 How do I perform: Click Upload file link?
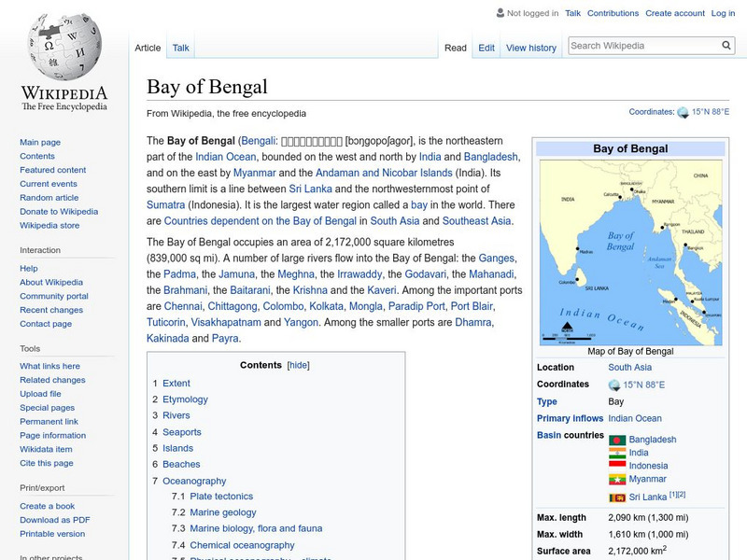tap(40, 393)
